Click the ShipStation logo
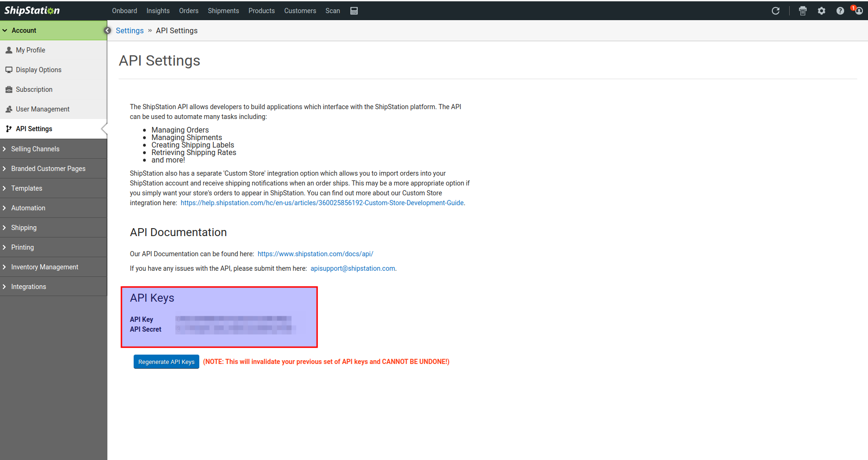The width and height of the screenshot is (868, 460). (x=32, y=10)
